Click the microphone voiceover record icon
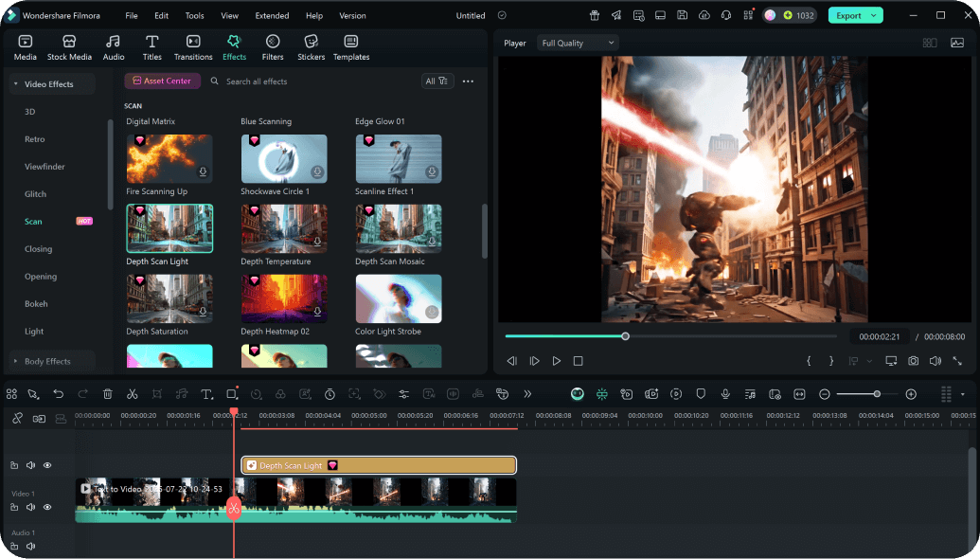 (725, 394)
